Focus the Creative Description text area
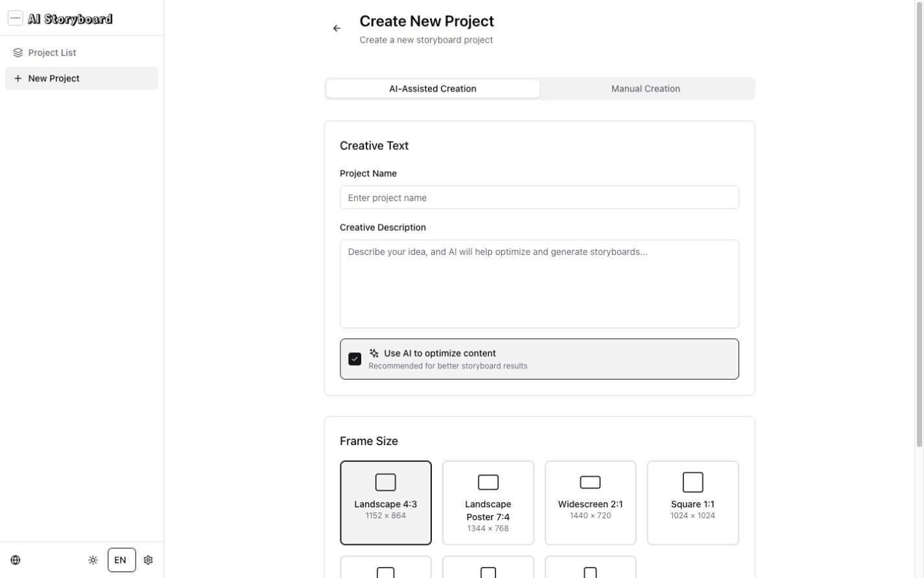 539,284
